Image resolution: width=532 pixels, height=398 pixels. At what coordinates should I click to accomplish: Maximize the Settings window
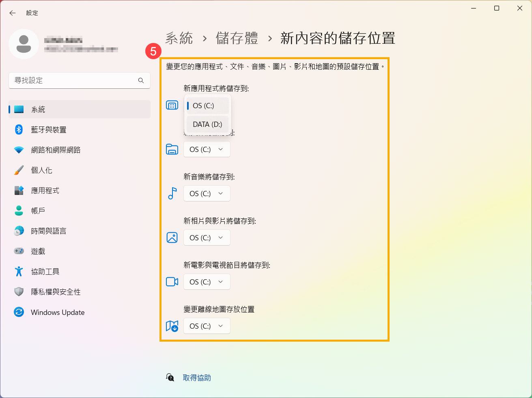click(497, 8)
